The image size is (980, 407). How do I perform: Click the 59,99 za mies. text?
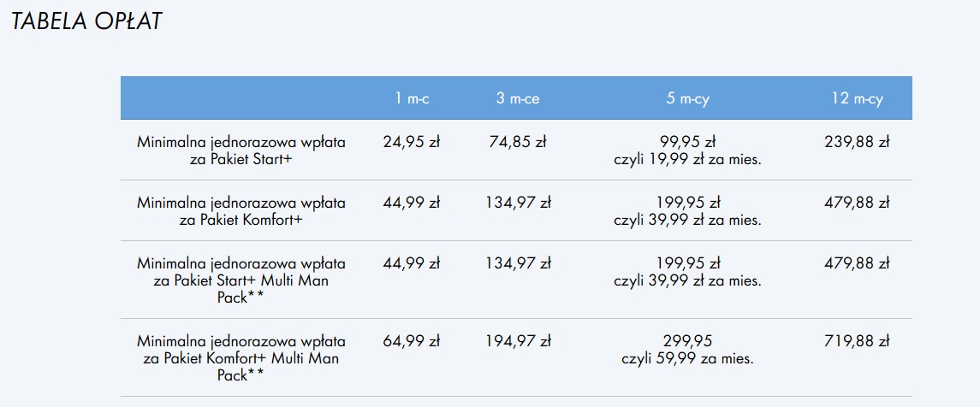click(688, 358)
